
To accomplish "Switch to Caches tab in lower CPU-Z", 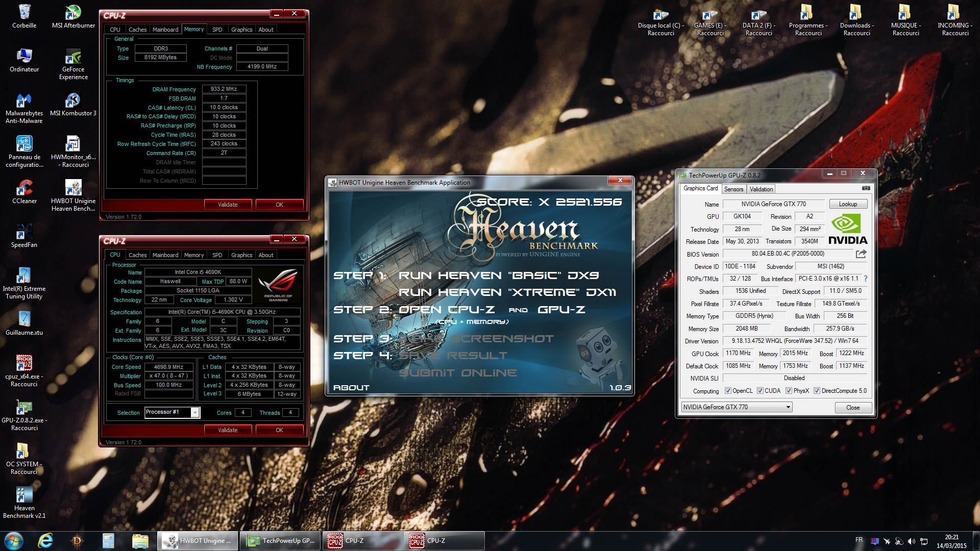I will [x=137, y=255].
